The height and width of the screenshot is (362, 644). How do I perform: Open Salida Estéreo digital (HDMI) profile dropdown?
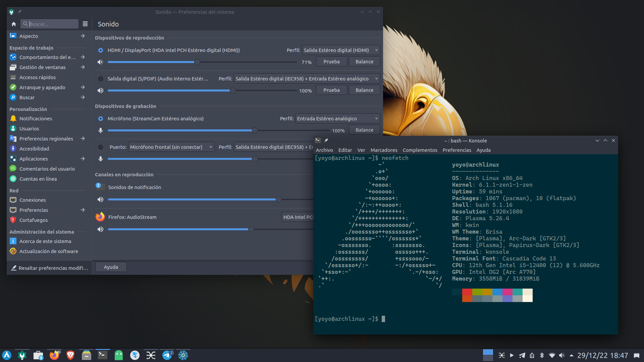pyautogui.click(x=341, y=50)
